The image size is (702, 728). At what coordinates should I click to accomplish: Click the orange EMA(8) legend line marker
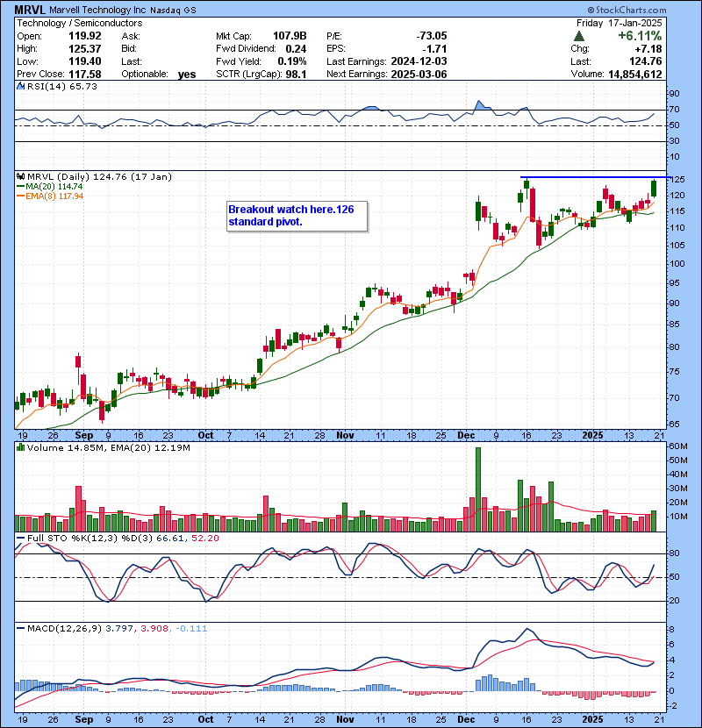click(19, 196)
